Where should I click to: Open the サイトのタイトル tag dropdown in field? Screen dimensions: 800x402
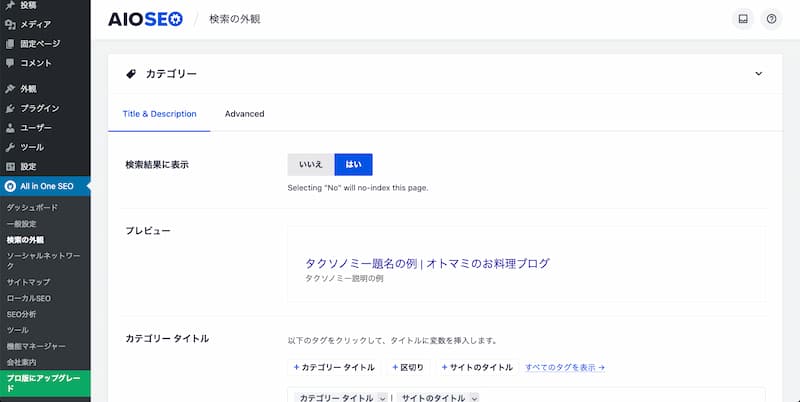pos(474,398)
